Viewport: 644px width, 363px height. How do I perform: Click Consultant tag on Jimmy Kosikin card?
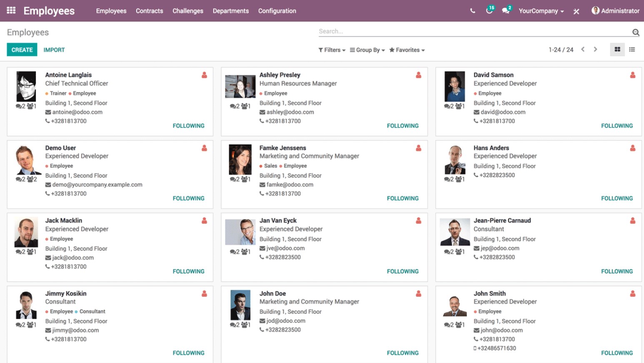click(92, 311)
